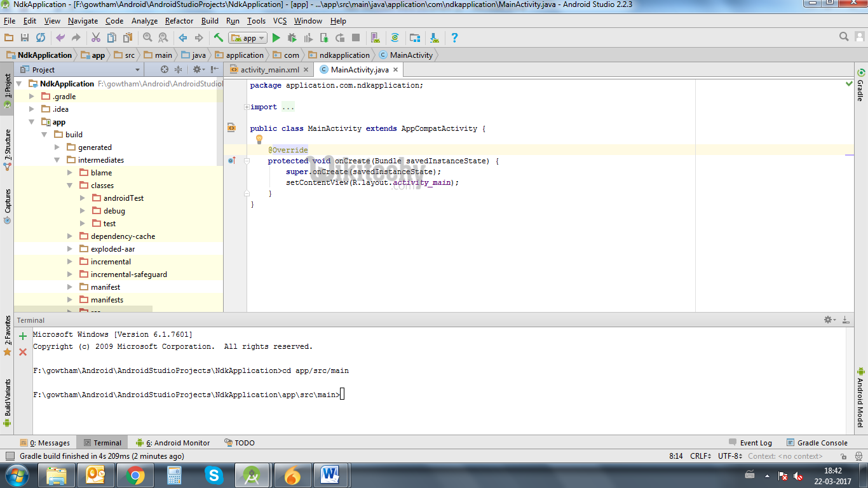
Task: Open the AVD Manager icon
Action: pyautogui.click(x=375, y=38)
